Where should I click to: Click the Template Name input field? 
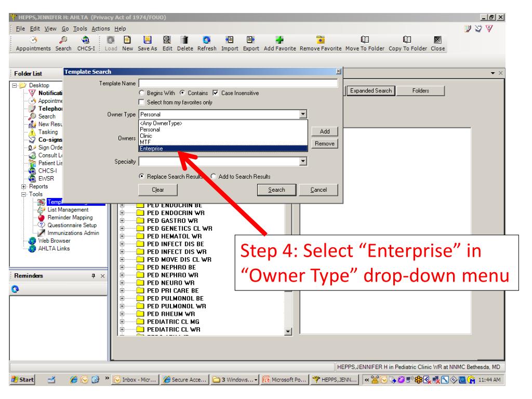pos(238,84)
